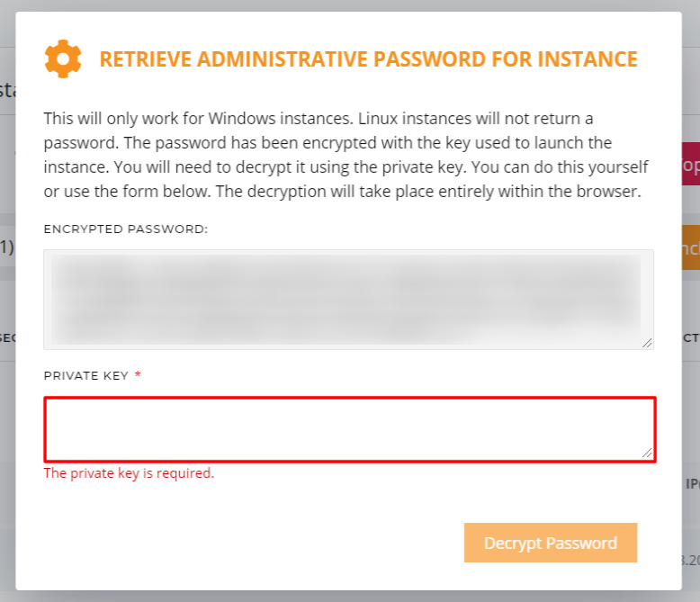Click the partially hidden orange background button
Screen dimensions: 700x602
tap(691, 247)
